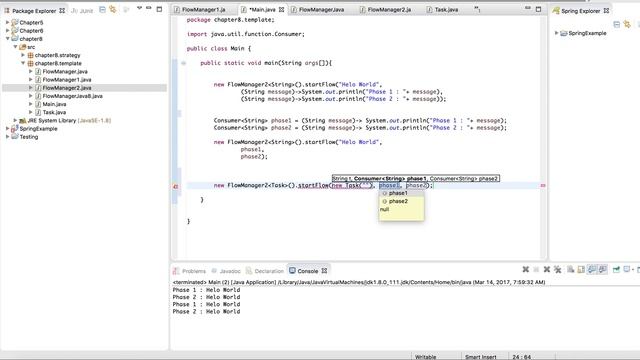The image size is (640, 360).
Task: Select Main.java in Package Explorer
Action: 54,104
